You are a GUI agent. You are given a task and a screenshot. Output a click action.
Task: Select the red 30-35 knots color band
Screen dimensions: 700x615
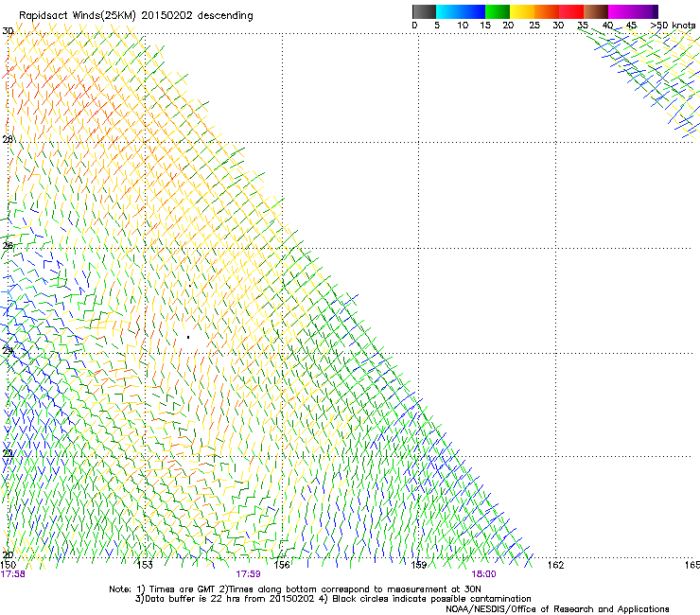[571, 11]
